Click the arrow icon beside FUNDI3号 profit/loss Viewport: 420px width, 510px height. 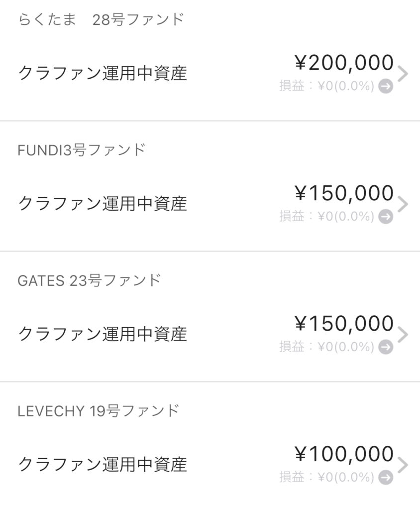[x=386, y=217]
